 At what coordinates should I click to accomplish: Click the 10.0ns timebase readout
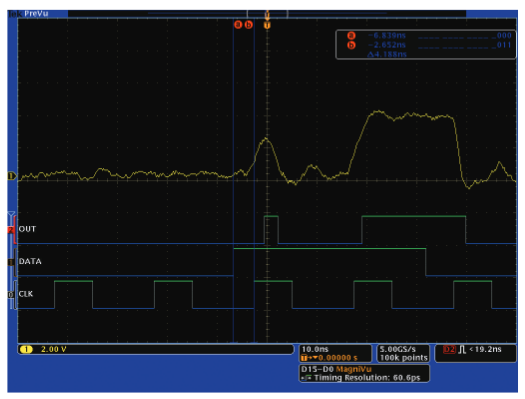[x=315, y=349]
